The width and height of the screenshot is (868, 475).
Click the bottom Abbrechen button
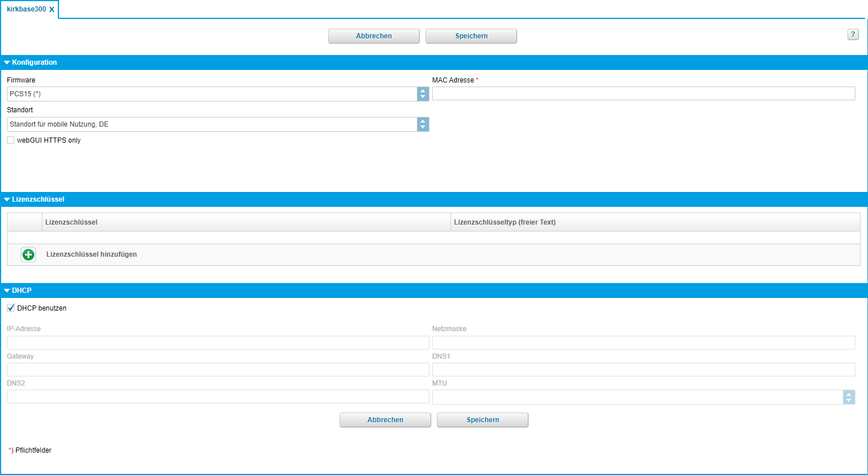[x=385, y=420]
